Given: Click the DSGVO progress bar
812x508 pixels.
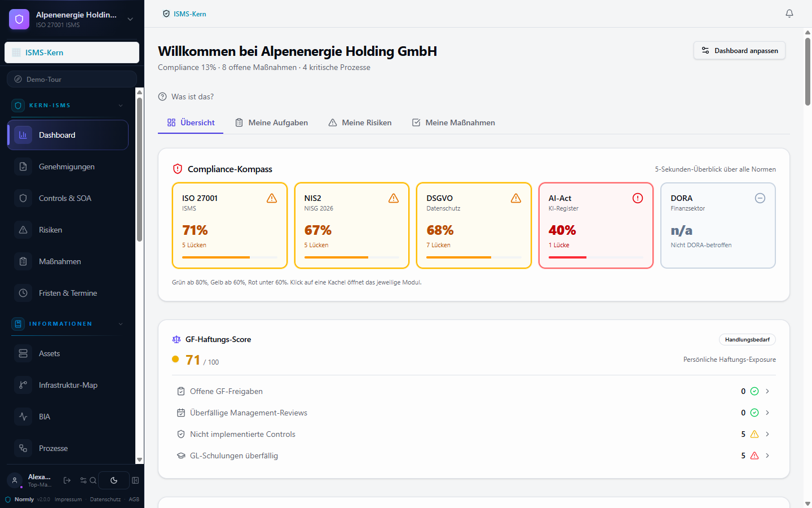Looking at the screenshot, I should [474, 257].
